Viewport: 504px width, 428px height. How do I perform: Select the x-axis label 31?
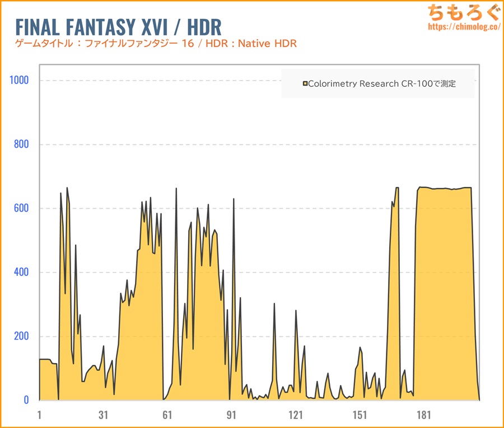[x=103, y=415]
